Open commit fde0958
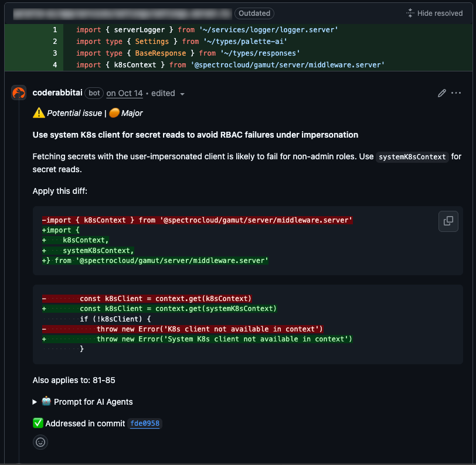 point(144,423)
